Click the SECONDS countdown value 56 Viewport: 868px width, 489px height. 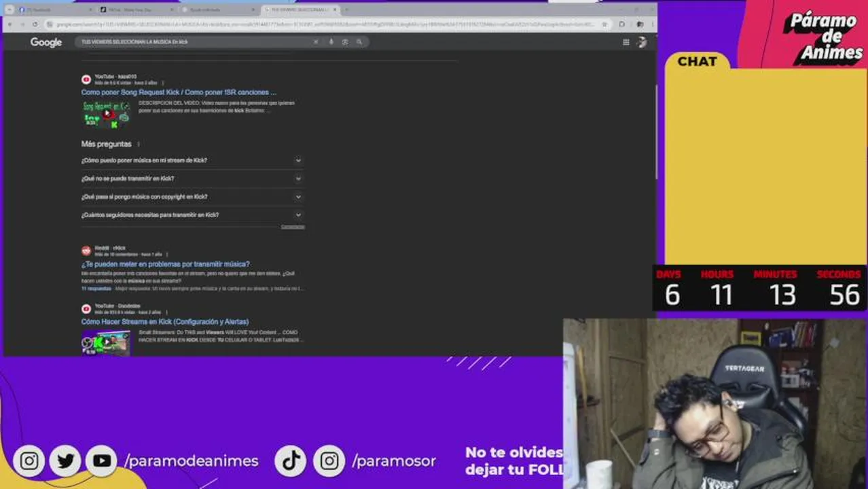845,295
